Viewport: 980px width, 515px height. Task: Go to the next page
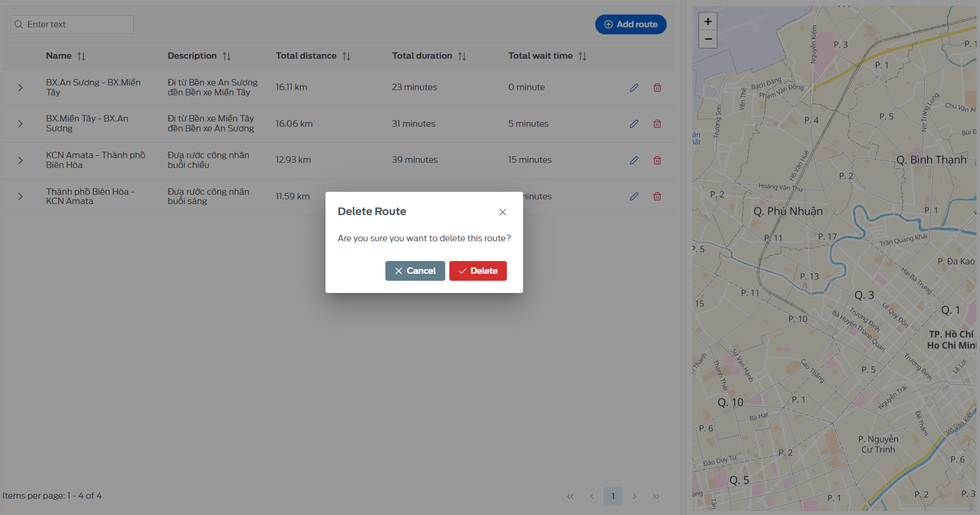(x=635, y=496)
